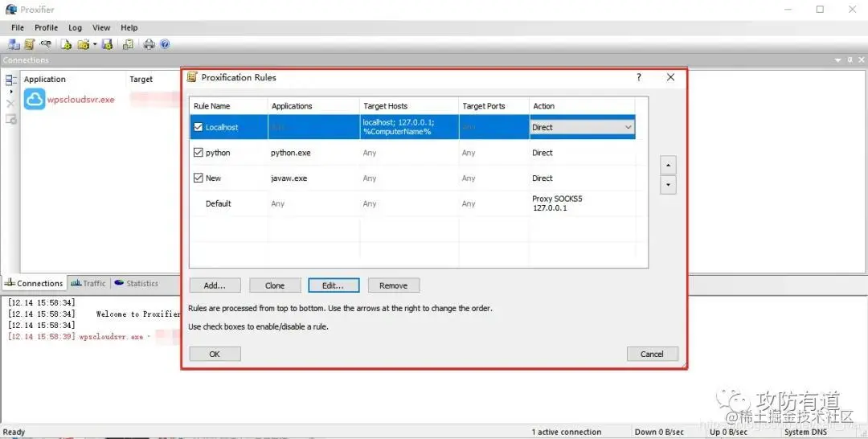Click Direct action for python rule
Image resolution: width=868 pixels, height=439 pixels.
coord(542,153)
